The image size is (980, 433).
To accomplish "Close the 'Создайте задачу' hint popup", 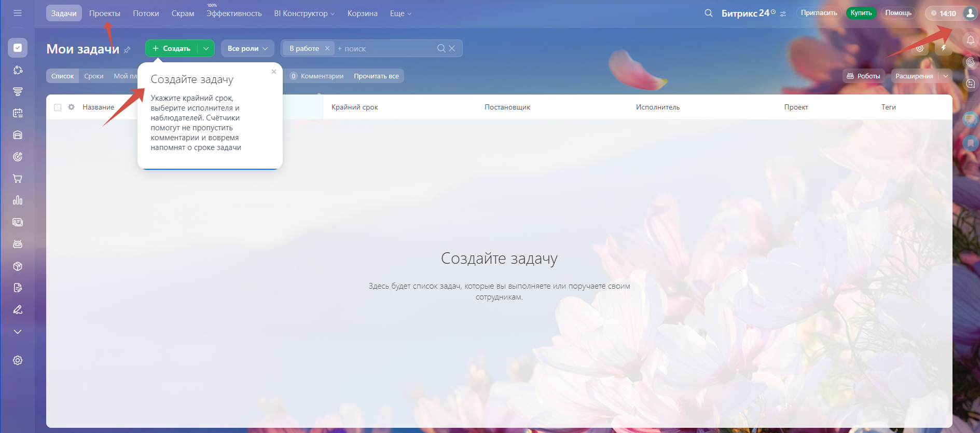I will 274,72.
